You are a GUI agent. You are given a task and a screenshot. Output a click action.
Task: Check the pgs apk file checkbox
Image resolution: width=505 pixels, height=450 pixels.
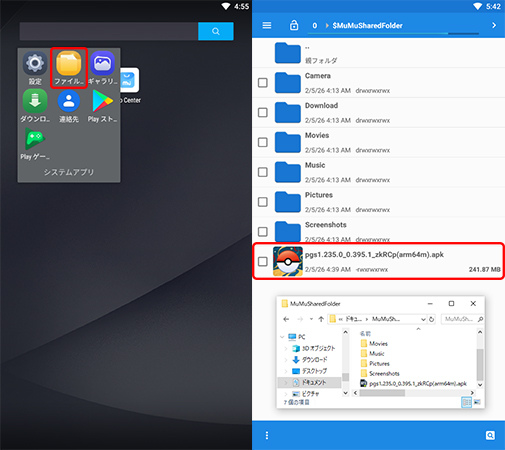(x=263, y=262)
